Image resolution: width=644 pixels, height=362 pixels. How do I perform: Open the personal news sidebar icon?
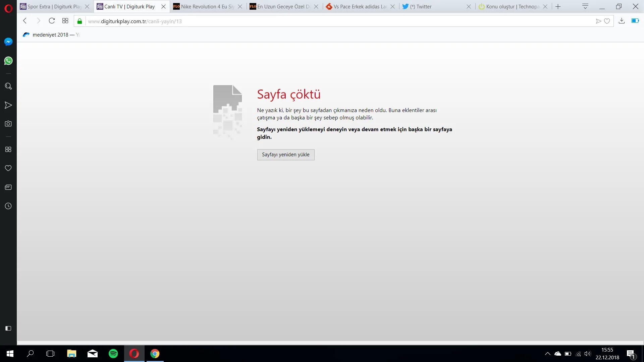(8, 187)
